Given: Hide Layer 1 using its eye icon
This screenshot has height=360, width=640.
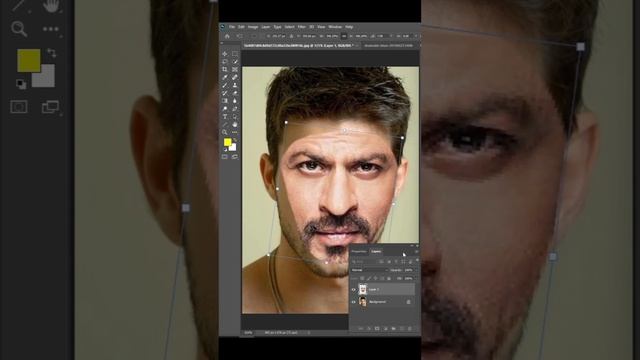Looking at the screenshot, I should tap(353, 289).
